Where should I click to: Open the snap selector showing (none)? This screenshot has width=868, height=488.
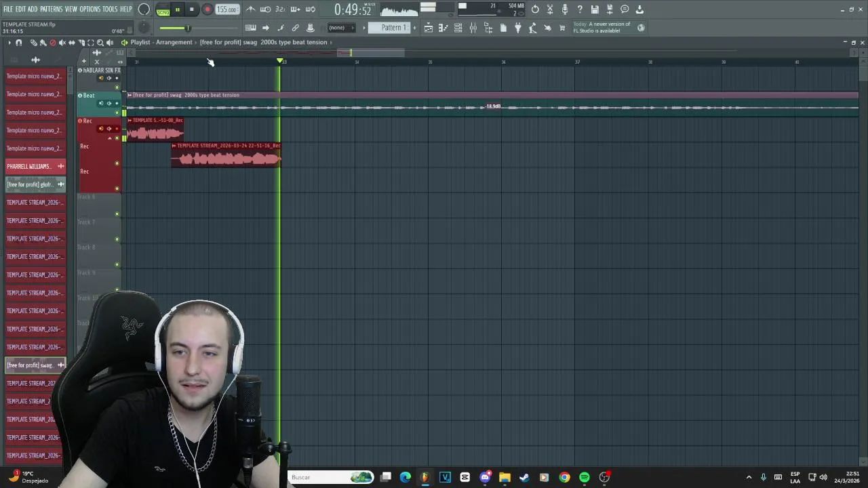pos(340,28)
